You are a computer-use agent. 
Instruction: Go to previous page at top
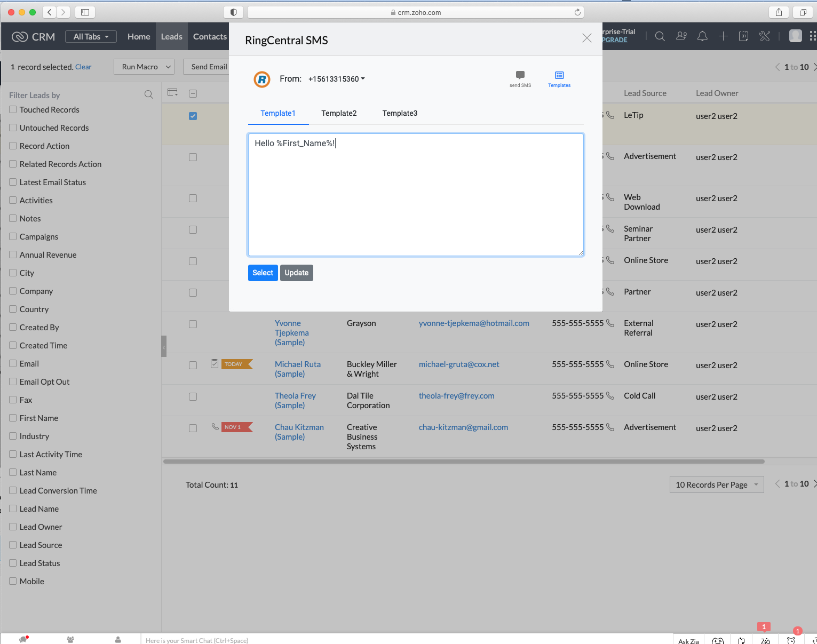coord(778,67)
